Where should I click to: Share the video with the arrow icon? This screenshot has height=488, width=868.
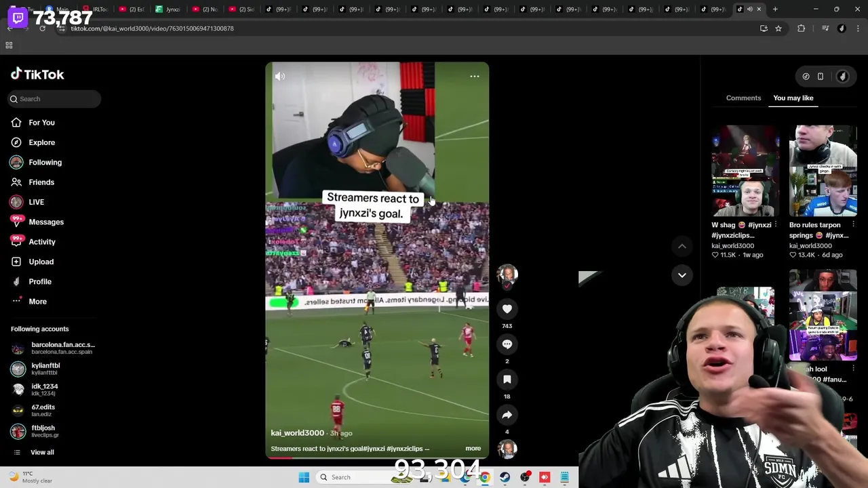pyautogui.click(x=507, y=415)
